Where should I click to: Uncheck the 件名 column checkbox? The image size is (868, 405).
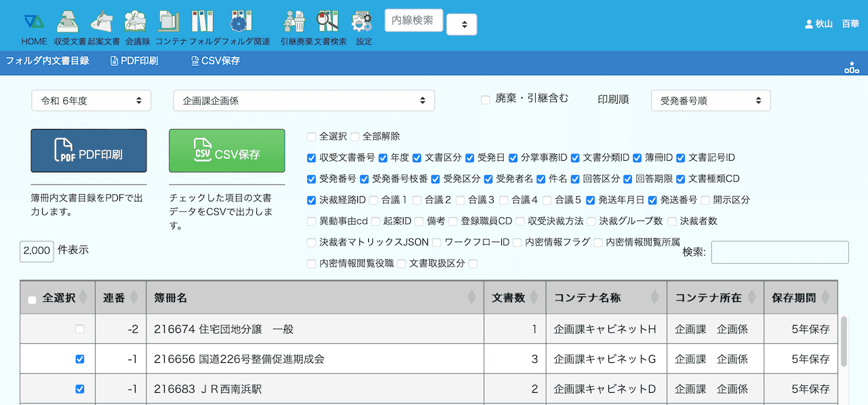click(541, 179)
